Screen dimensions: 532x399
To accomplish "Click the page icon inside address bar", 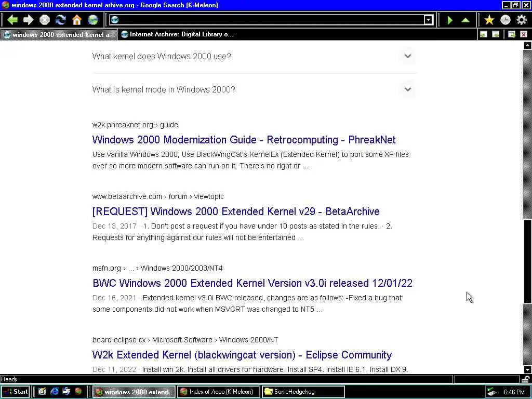I will click(x=115, y=20).
